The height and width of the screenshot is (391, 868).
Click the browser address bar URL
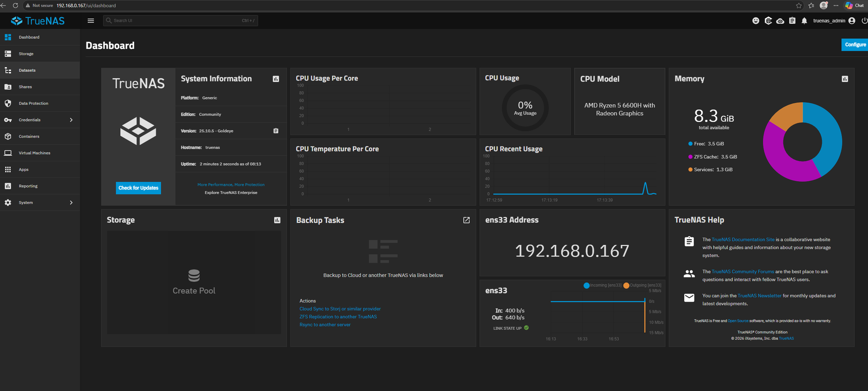coord(86,6)
